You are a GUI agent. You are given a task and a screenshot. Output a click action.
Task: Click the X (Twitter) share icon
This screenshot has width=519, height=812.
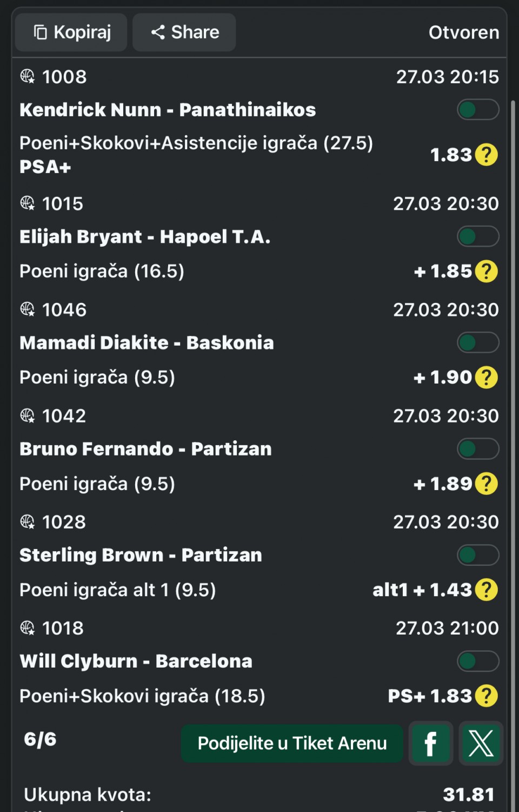tap(481, 743)
